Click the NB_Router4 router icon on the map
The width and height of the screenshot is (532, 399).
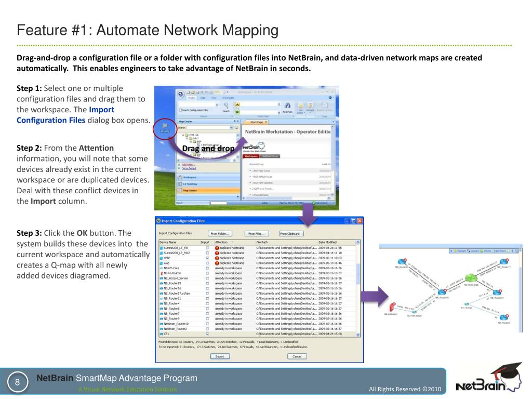pyautogui.click(x=503, y=317)
